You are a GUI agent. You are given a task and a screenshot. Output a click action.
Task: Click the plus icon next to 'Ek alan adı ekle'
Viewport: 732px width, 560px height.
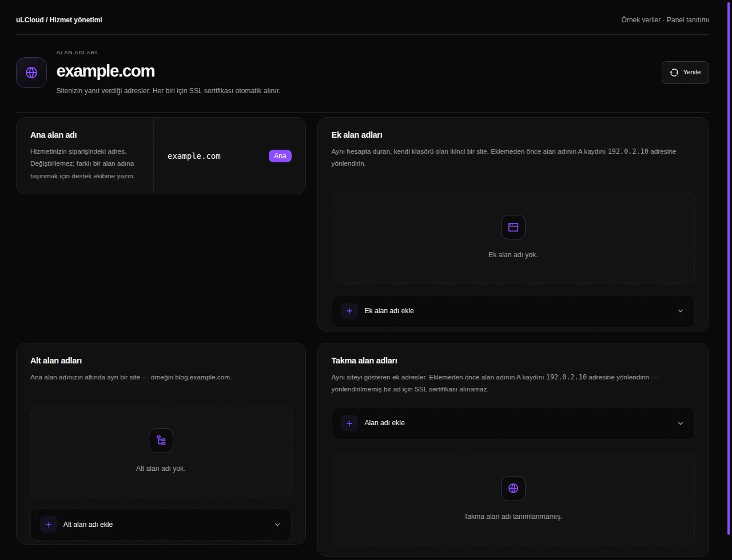pyautogui.click(x=349, y=311)
